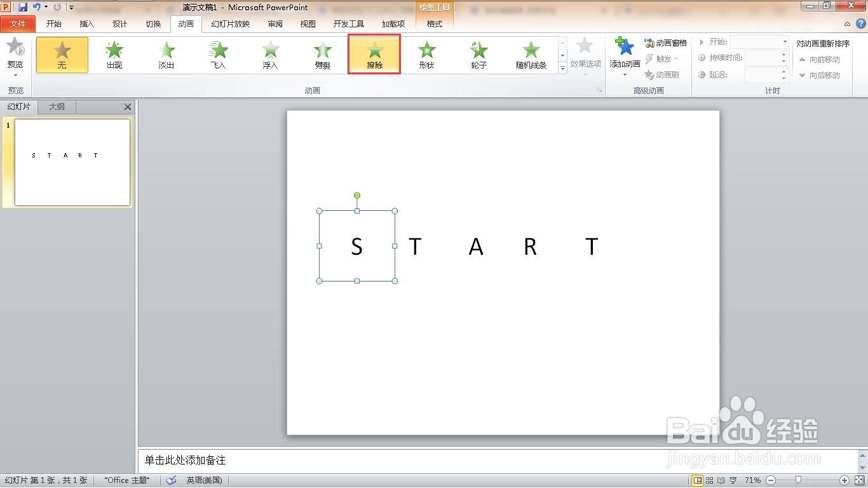The image size is (868, 488).
Task: Switch to the 幻灯片 (Slides) pane tab
Action: 19,107
